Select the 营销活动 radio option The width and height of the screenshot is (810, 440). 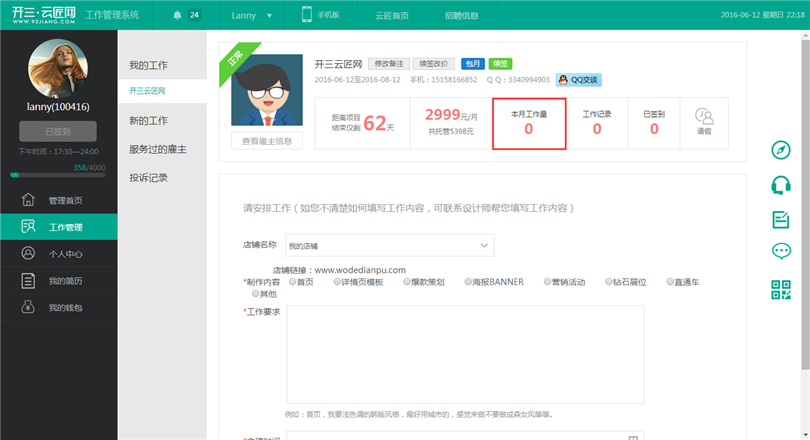(548, 282)
